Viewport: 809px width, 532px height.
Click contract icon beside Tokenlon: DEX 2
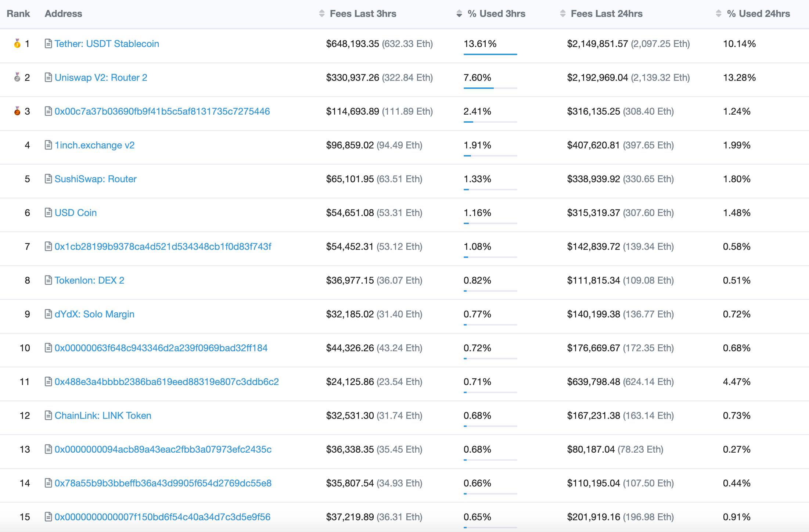coord(48,280)
